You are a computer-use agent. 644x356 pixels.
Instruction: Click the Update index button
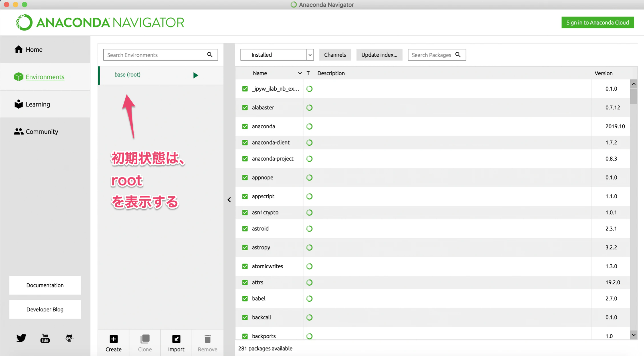(x=379, y=55)
